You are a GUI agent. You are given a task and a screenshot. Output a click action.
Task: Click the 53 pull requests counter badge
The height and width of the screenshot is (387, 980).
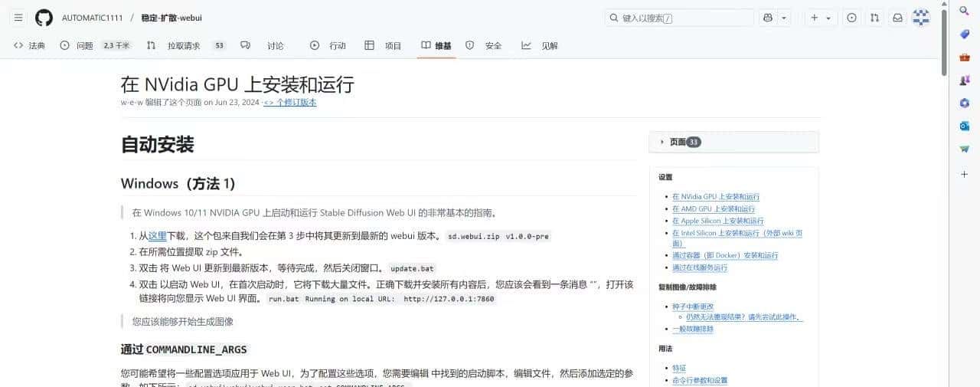(219, 46)
